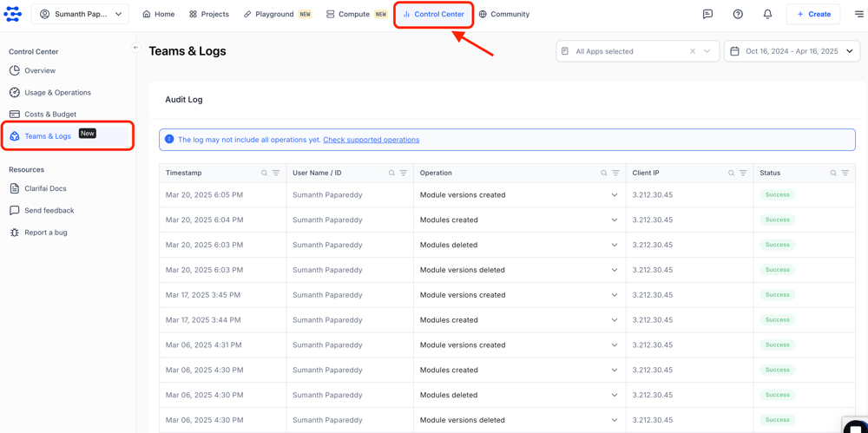The width and height of the screenshot is (868, 433).
Task: Search the Timestamp column via magnifier icon
Action: pyautogui.click(x=265, y=173)
